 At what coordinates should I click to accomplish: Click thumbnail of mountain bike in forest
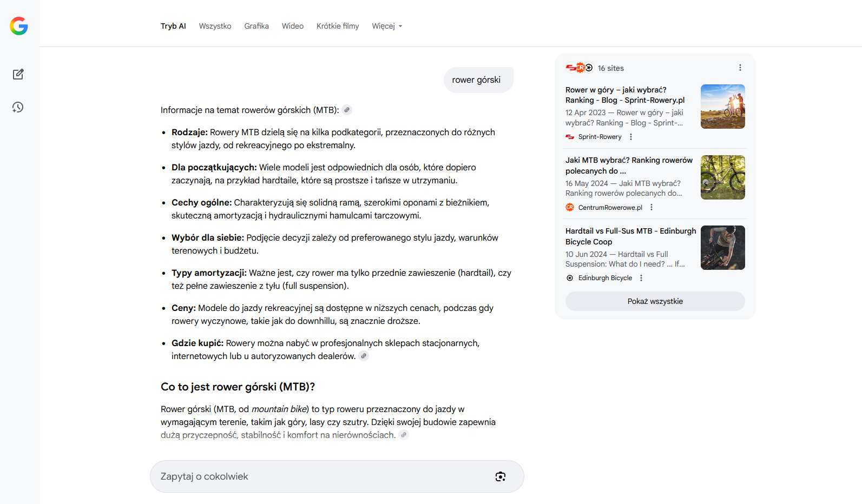[723, 177]
